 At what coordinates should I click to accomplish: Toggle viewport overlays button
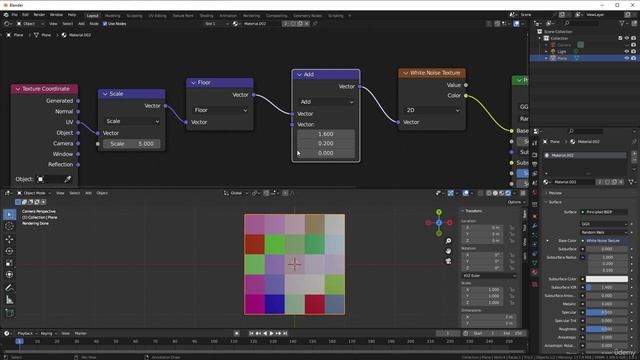(466, 193)
